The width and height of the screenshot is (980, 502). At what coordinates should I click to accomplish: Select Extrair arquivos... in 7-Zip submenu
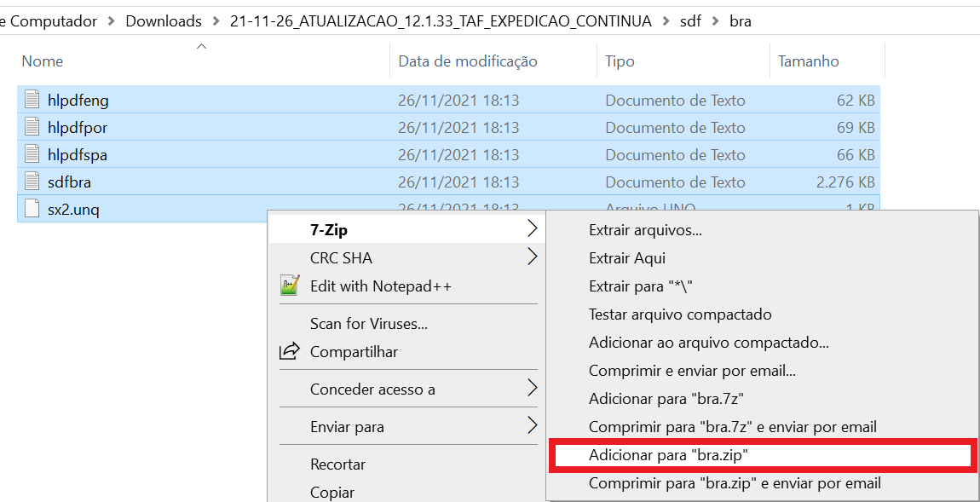click(x=762, y=230)
